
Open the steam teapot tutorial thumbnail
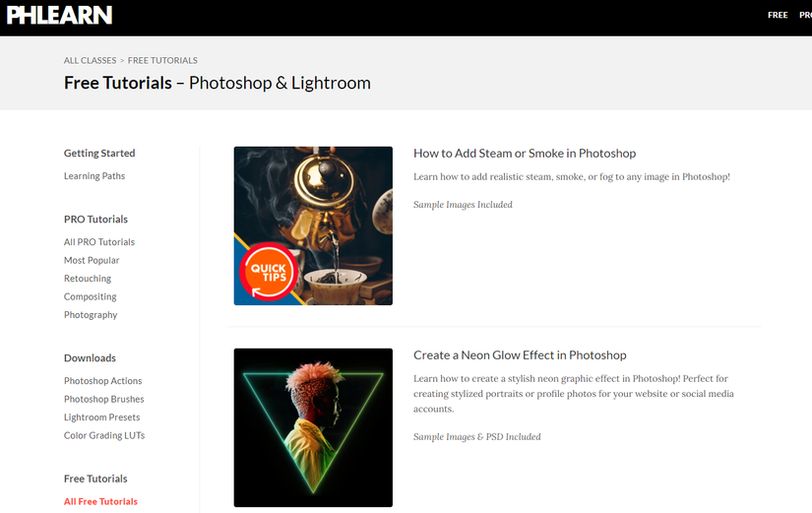(313, 225)
